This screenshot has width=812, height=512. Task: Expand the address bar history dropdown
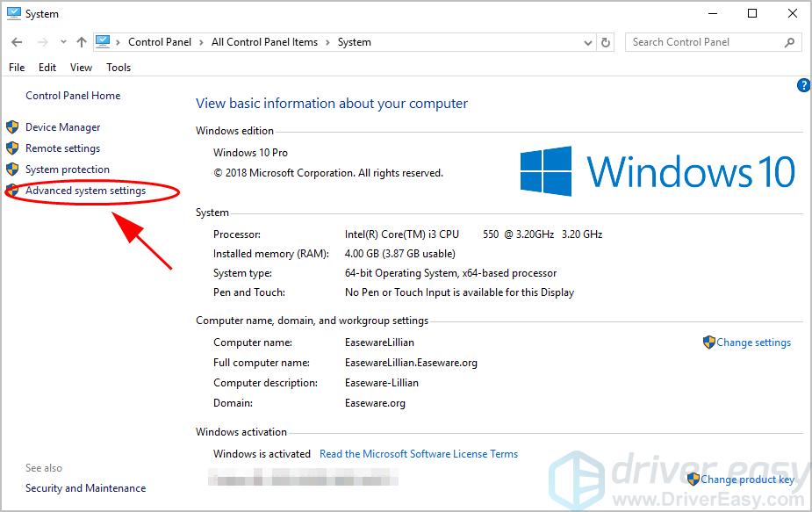click(x=588, y=42)
